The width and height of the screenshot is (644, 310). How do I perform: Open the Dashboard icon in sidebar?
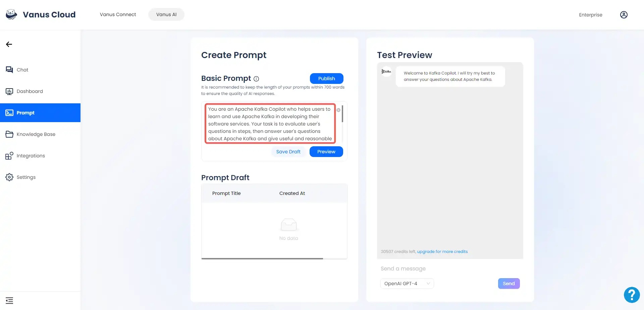coord(9,91)
